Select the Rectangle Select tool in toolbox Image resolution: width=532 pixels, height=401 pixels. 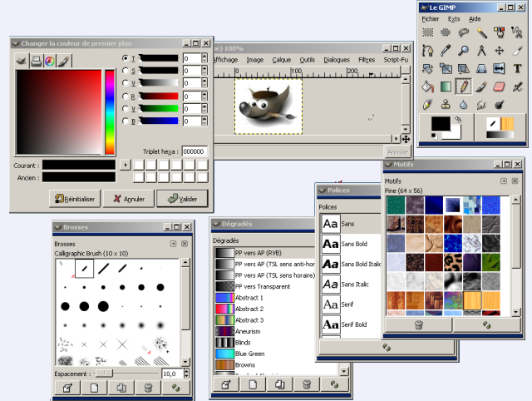coord(428,32)
